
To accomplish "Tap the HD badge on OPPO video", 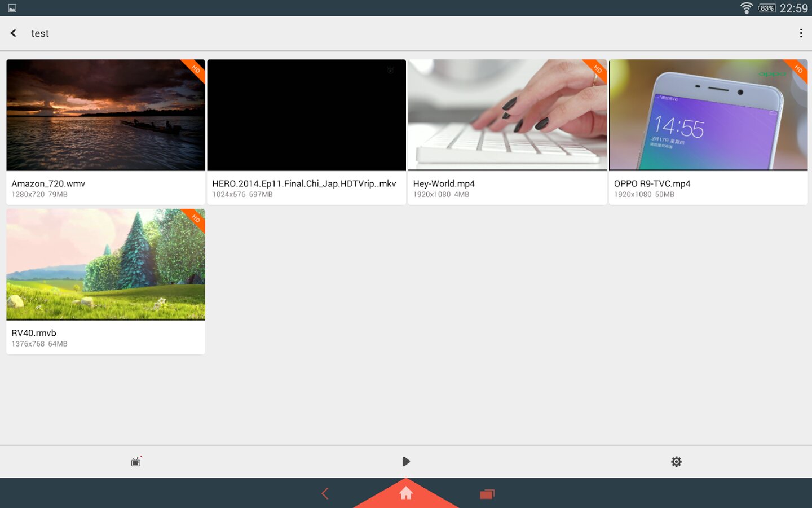I will (797, 69).
